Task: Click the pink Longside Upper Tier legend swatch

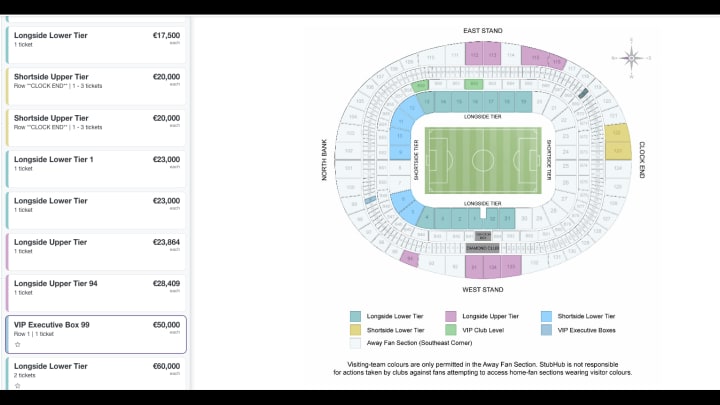Action: [450, 316]
